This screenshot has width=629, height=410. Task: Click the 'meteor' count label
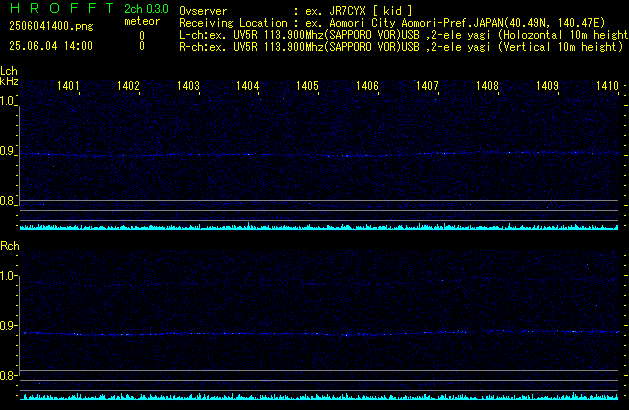click(x=142, y=21)
